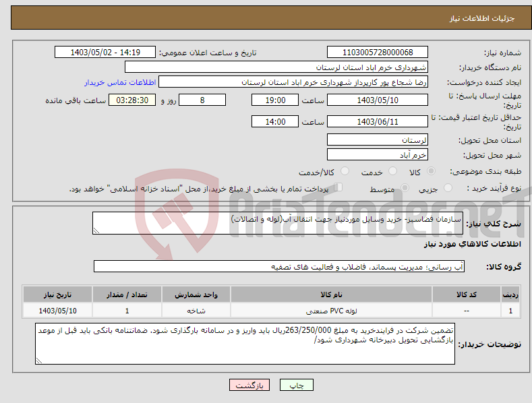
Task: Click the تعداد / مقدار column header
Action: (127, 294)
